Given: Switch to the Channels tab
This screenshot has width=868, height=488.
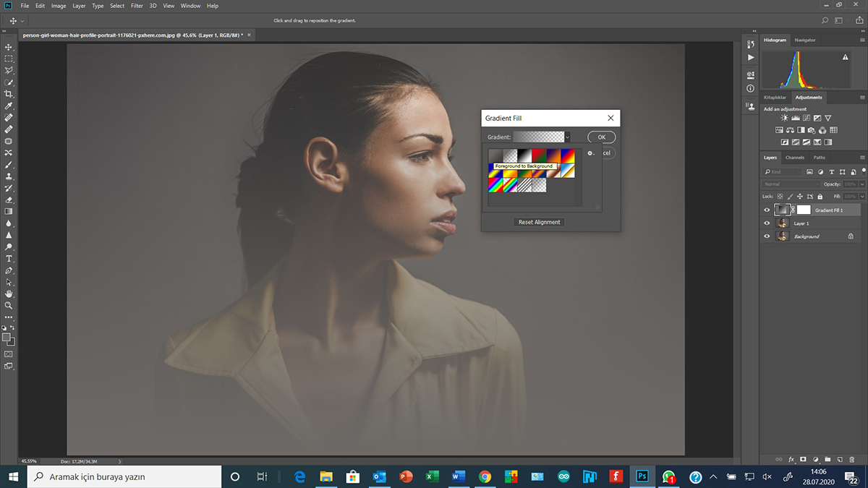Looking at the screenshot, I should (795, 157).
